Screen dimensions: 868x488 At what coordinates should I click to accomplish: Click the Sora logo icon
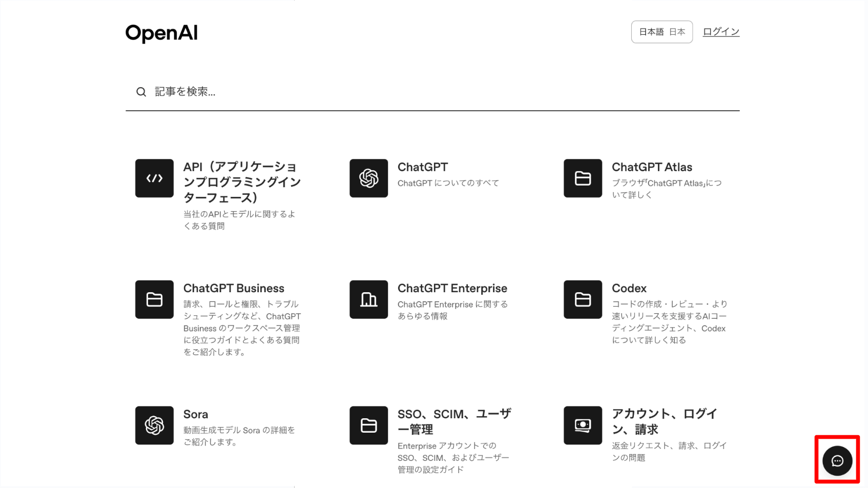(x=154, y=425)
